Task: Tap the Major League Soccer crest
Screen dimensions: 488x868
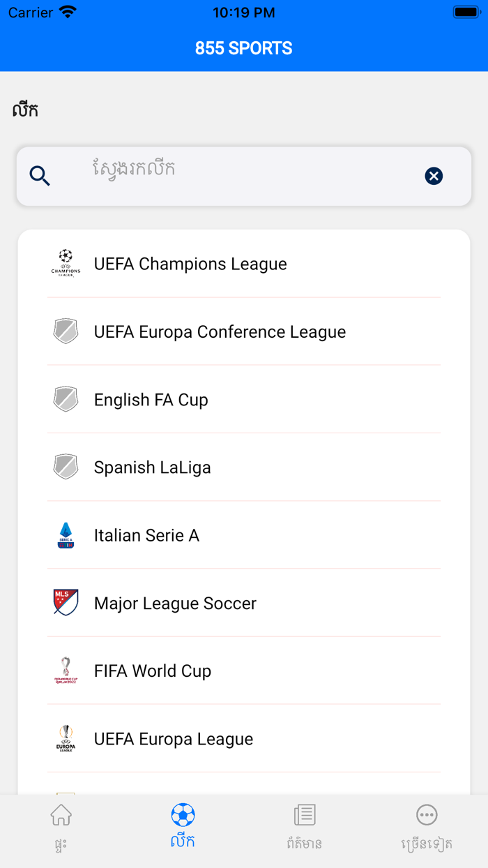Action: [66, 603]
